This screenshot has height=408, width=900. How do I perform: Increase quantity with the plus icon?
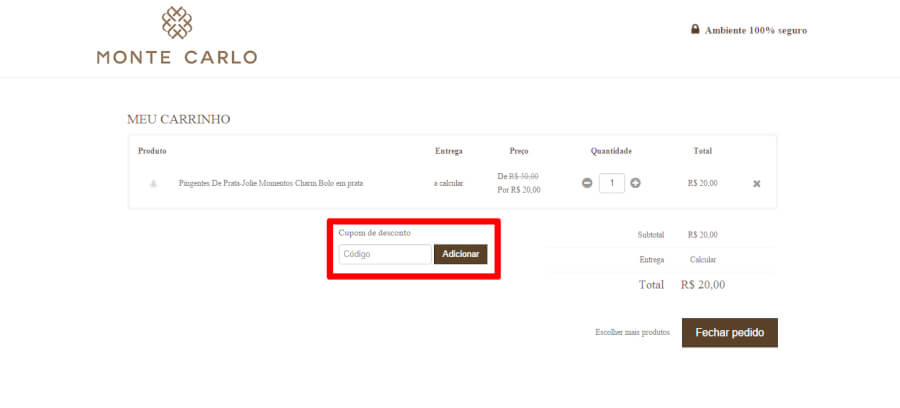pyautogui.click(x=635, y=183)
